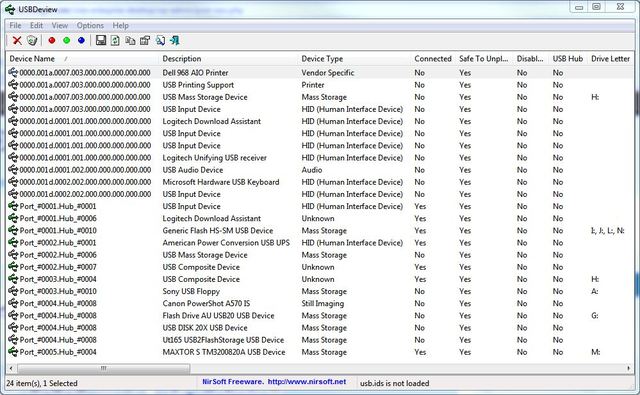This screenshot has width=640, height=395.
Task: Open the Help menu
Action: click(120, 25)
